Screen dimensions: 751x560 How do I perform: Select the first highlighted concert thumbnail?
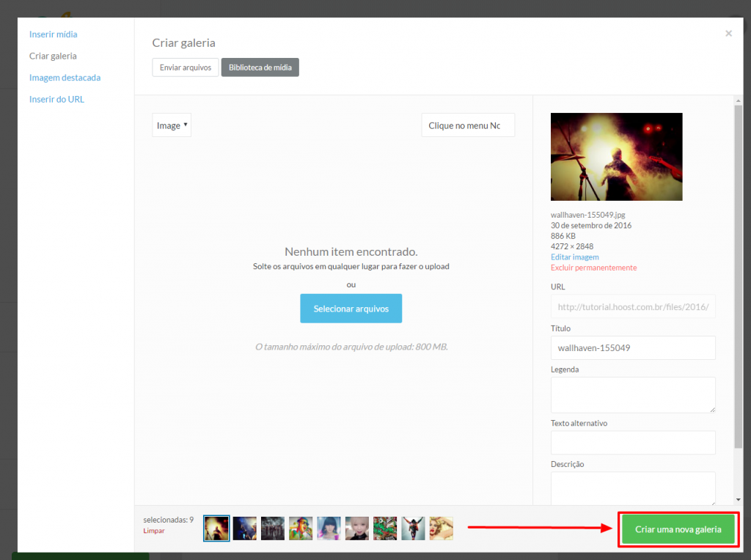(216, 528)
